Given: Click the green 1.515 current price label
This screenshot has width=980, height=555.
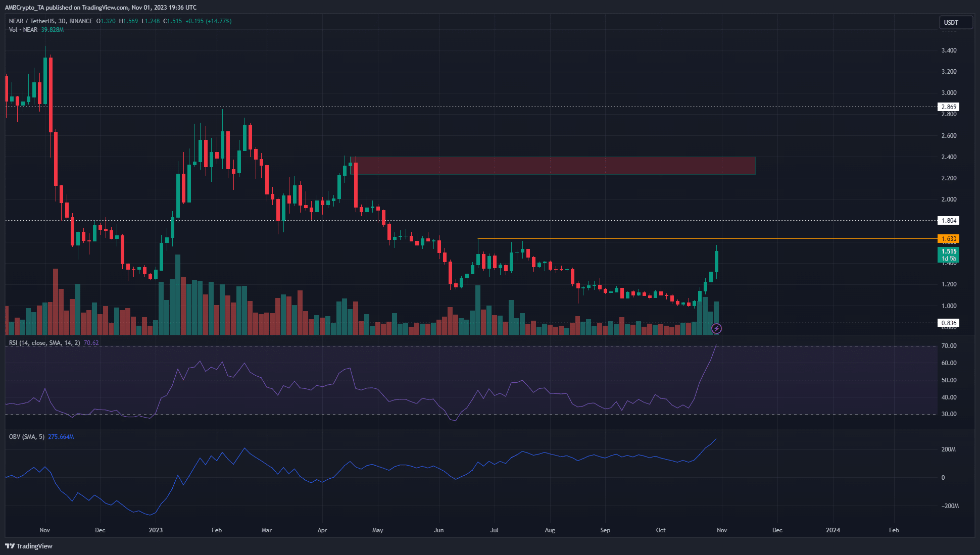Looking at the screenshot, I should click(x=949, y=255).
